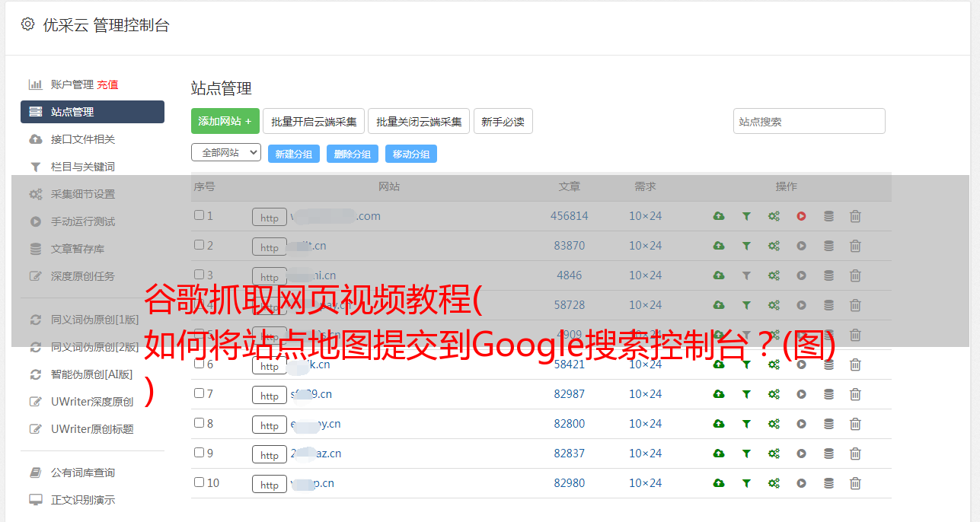Click the trash icon in the 82980 row

855,483
